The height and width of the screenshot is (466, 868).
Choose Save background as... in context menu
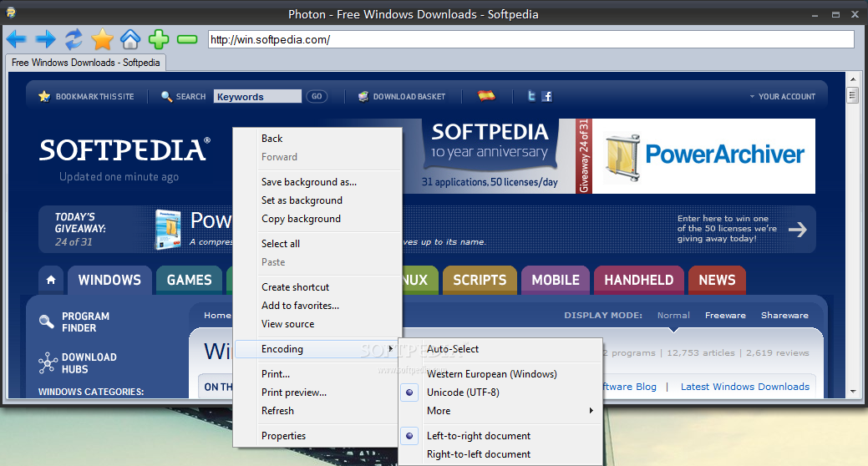[317, 182]
